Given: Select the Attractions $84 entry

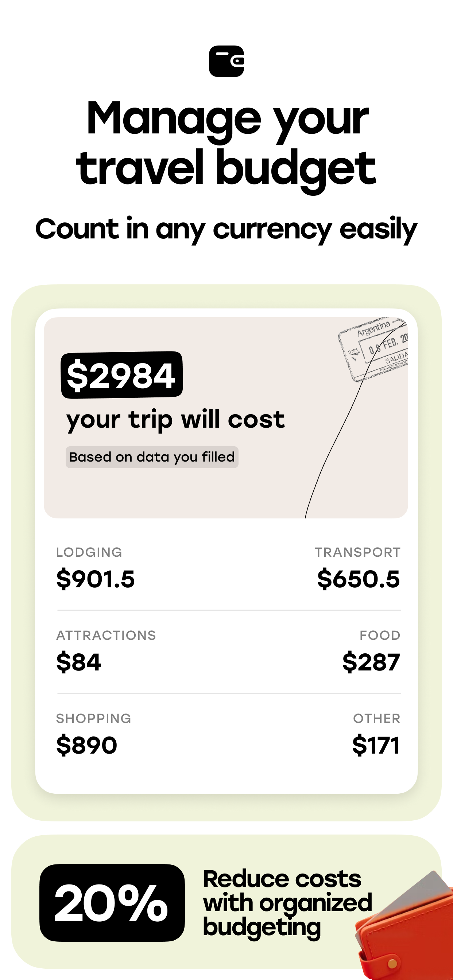Looking at the screenshot, I should tap(106, 651).
